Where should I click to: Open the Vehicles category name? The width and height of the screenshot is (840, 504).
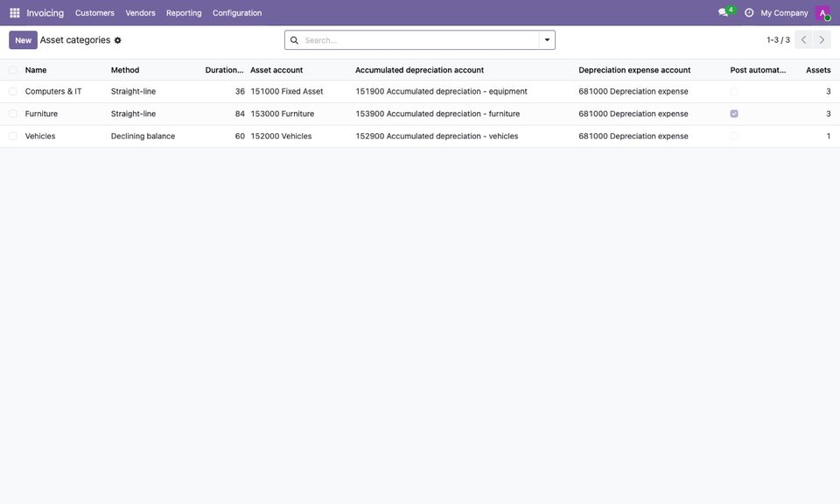(40, 136)
